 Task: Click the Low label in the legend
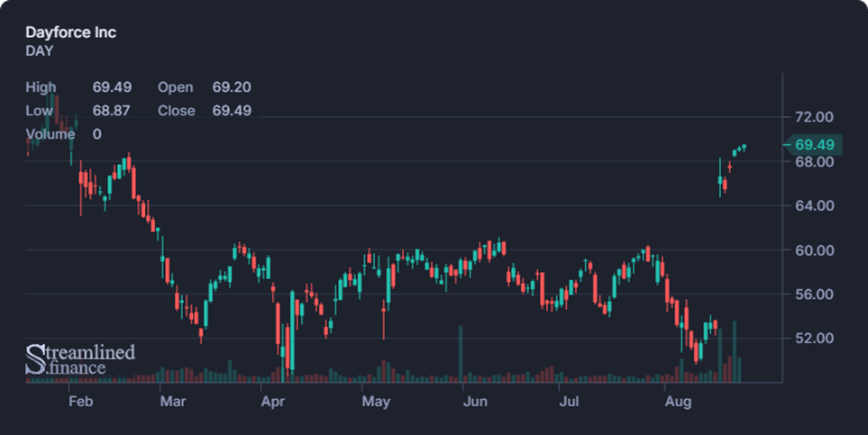(39, 111)
